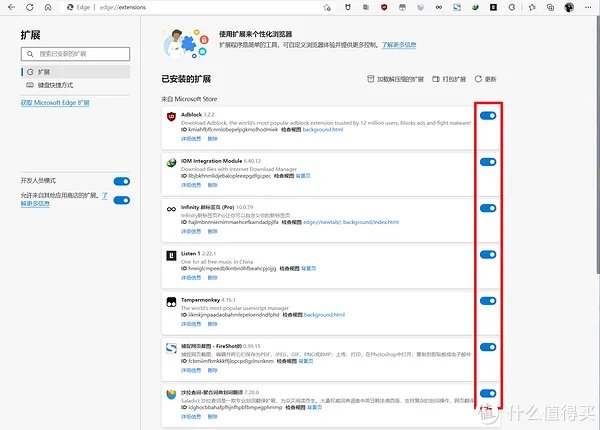
Task: Click the Saladict icon in the extension list
Action: click(171, 394)
